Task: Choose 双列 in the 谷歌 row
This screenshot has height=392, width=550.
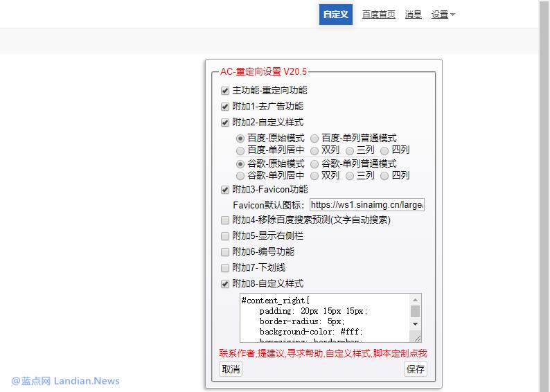Action: click(x=314, y=176)
